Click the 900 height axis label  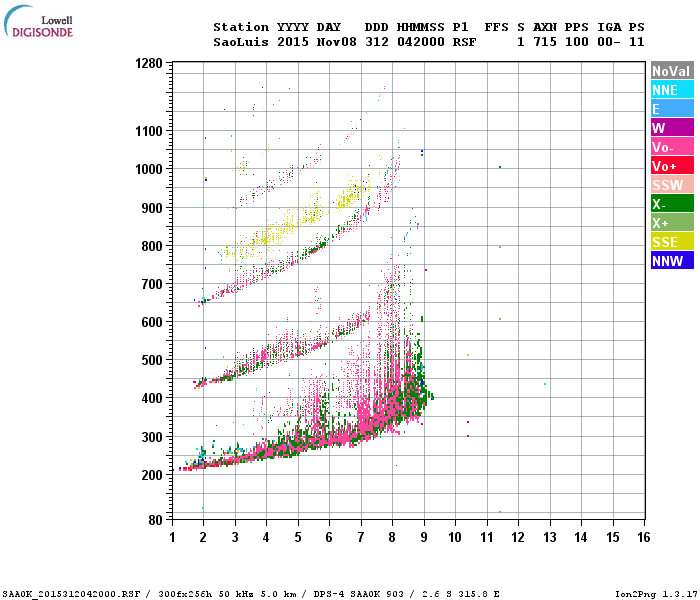(x=152, y=208)
